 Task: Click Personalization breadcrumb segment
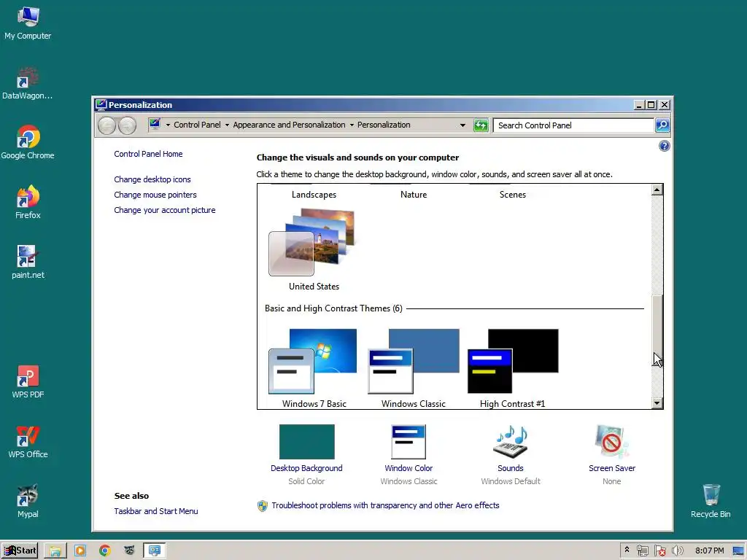coord(384,125)
